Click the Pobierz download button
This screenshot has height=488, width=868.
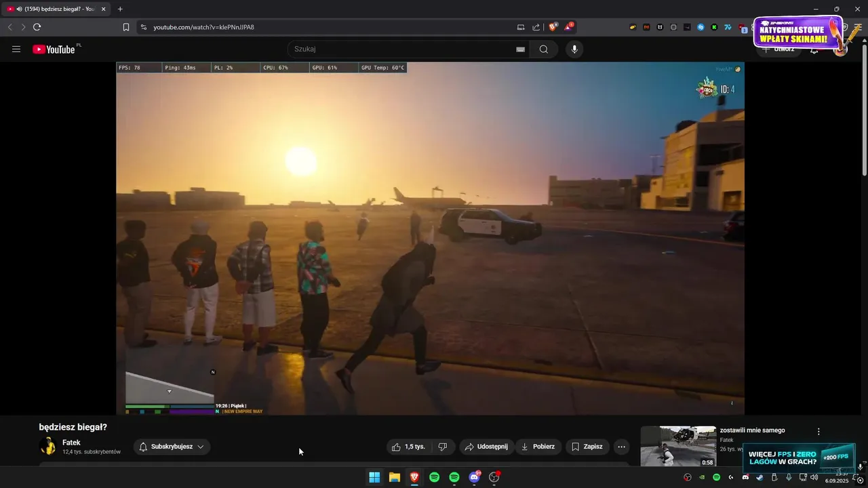pos(538,447)
